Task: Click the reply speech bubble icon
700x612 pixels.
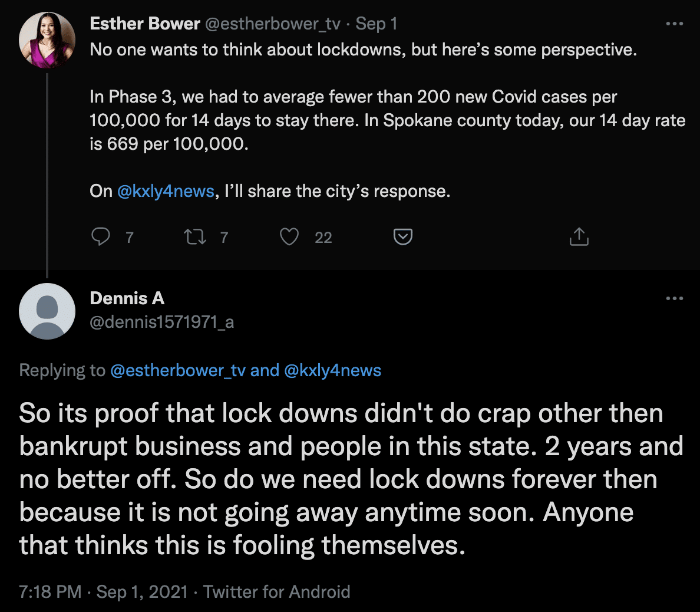Action: tap(101, 236)
